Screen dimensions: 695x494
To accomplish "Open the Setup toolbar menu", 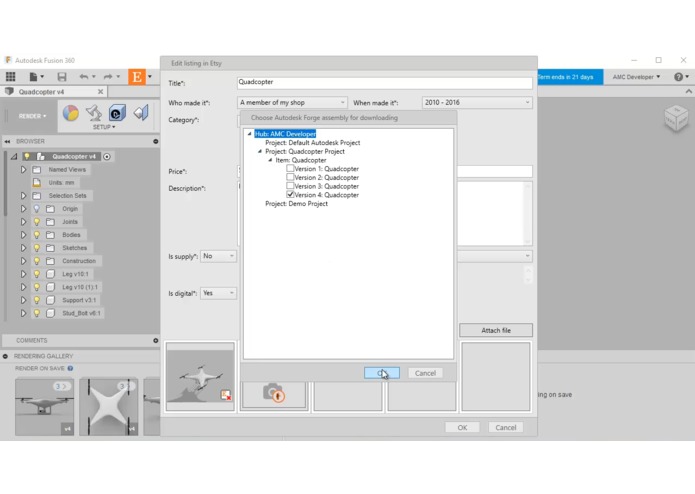I will (104, 127).
